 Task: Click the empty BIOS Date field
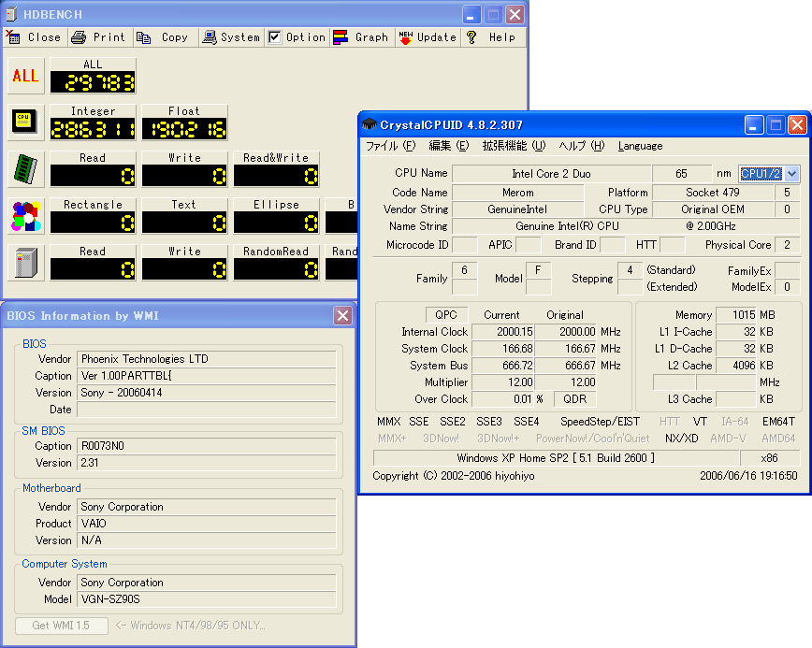coord(207,410)
